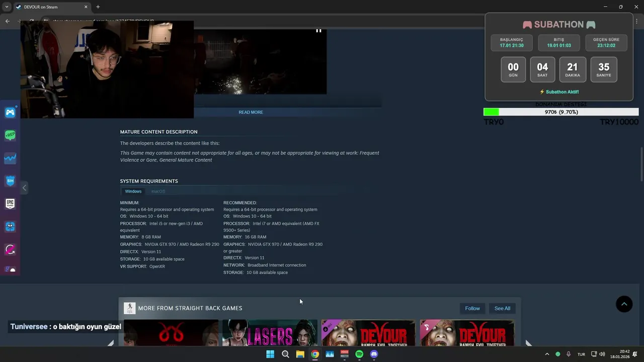Open the price chart sidebar icon

click(10, 158)
